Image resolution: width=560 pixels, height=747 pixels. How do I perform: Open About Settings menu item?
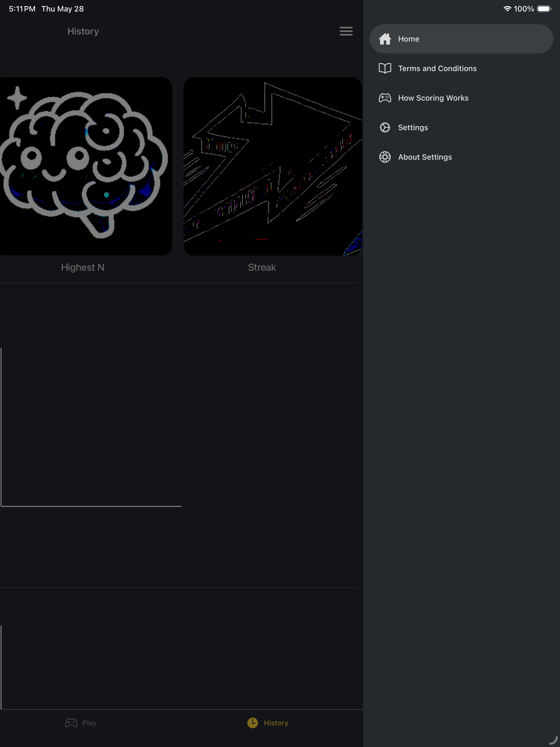[461, 157]
